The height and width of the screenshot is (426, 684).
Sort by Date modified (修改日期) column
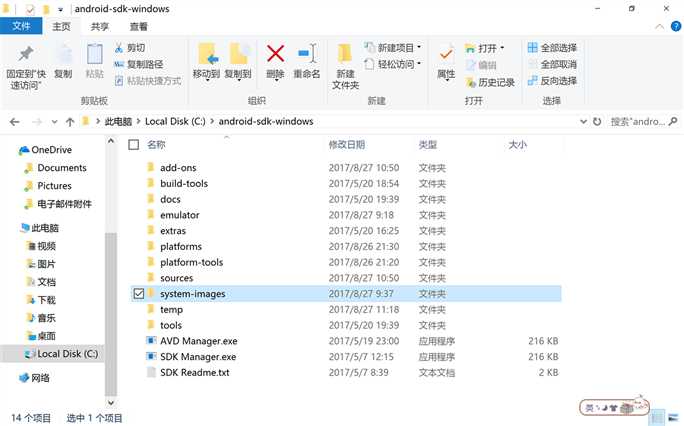click(x=347, y=145)
